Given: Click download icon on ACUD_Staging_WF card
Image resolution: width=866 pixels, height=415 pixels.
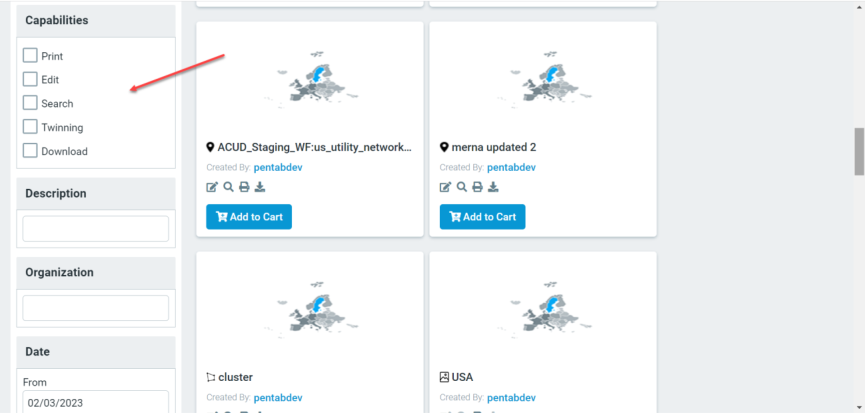Looking at the screenshot, I should pyautogui.click(x=260, y=187).
